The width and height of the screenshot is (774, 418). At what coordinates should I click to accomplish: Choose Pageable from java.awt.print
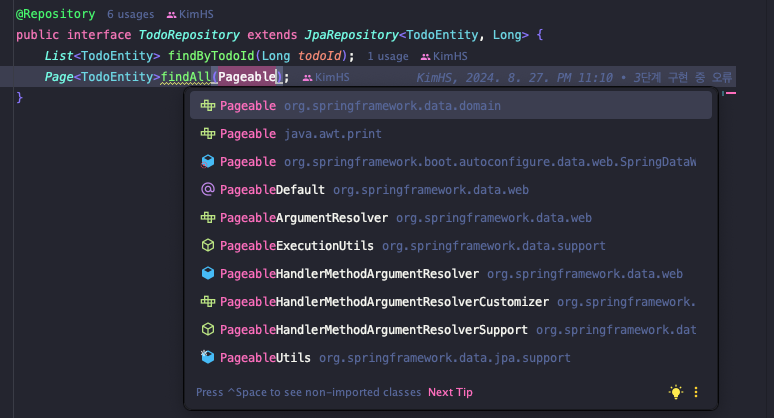click(x=451, y=134)
